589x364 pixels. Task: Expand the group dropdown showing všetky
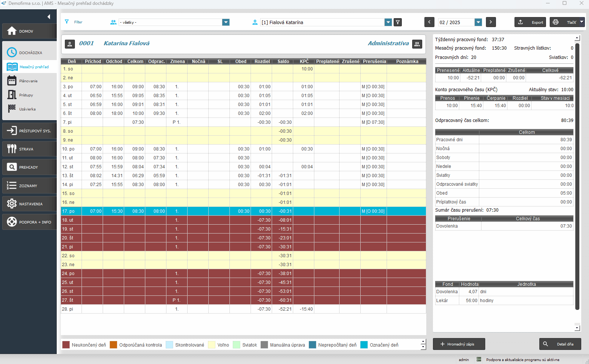point(226,22)
